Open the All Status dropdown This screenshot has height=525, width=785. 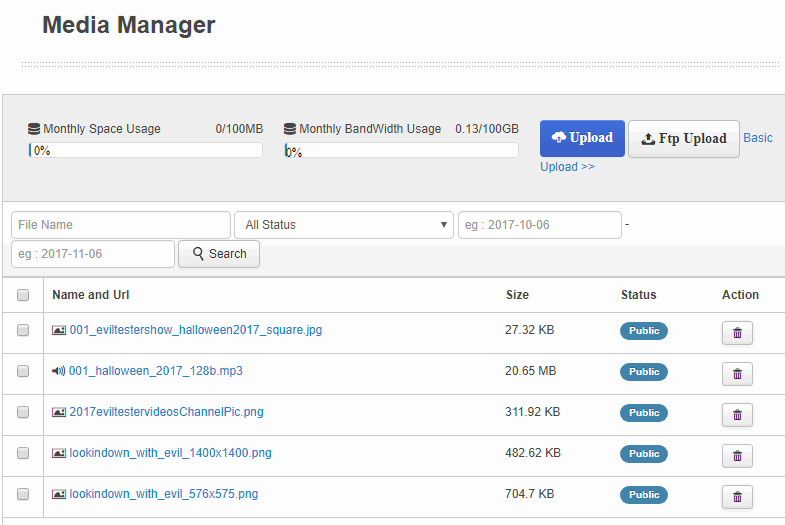344,225
